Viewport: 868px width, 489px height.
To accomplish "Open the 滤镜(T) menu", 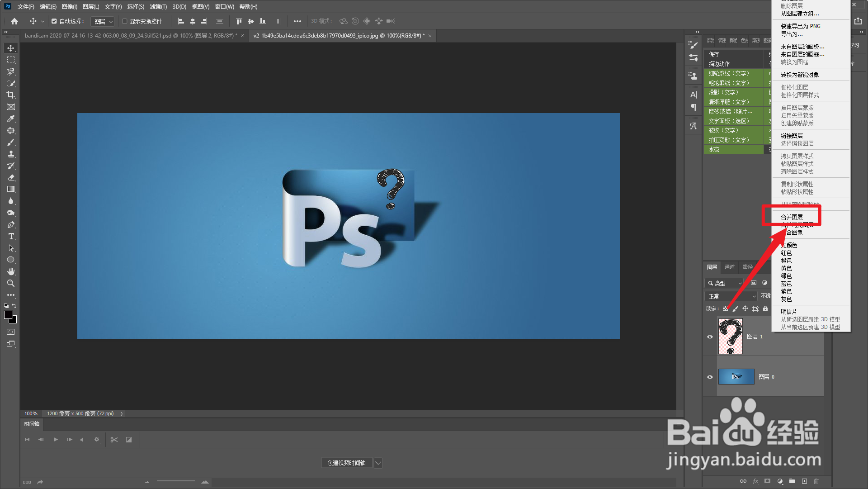I will point(158,7).
